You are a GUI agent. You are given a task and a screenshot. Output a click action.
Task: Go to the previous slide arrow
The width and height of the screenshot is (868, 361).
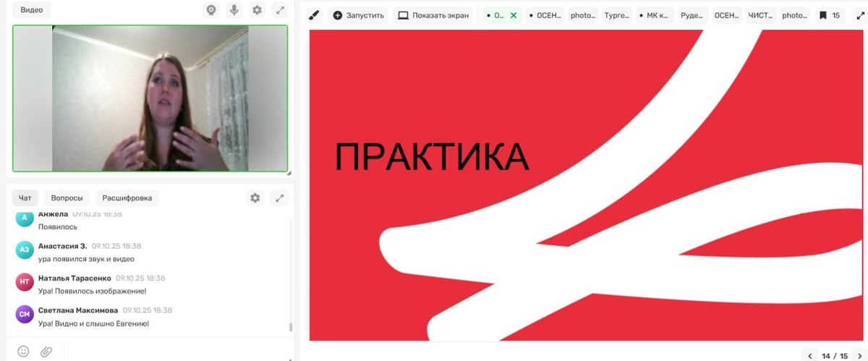[x=809, y=356]
